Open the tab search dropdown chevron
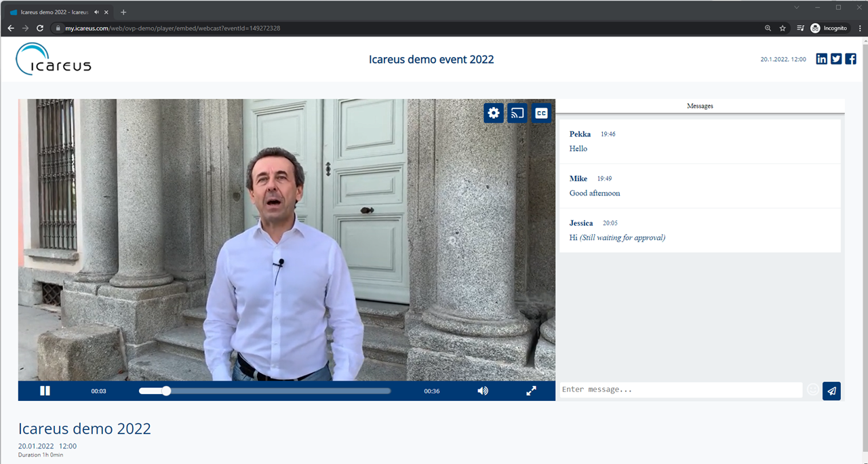This screenshot has height=464, width=868. (x=797, y=7)
